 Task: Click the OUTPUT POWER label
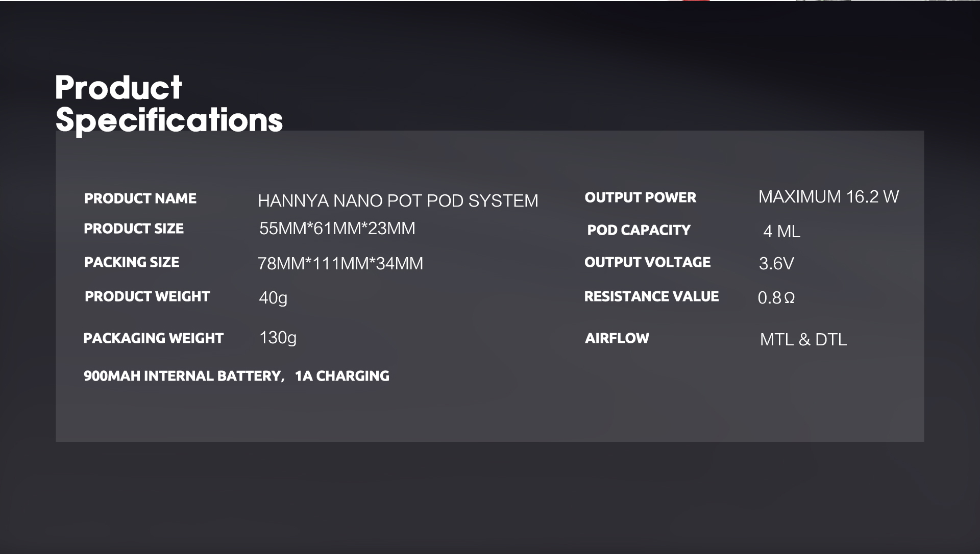[640, 197]
